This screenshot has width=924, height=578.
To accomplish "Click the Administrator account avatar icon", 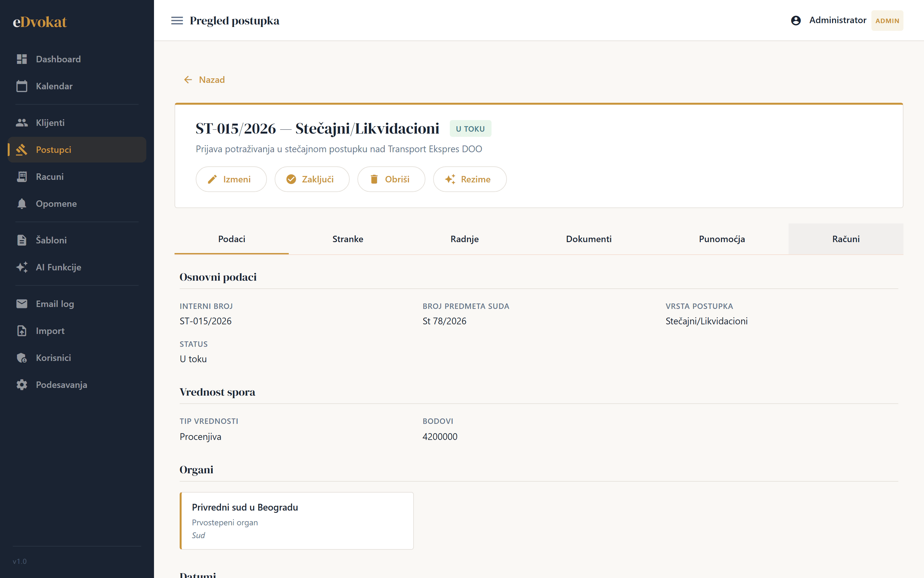I will pos(796,21).
